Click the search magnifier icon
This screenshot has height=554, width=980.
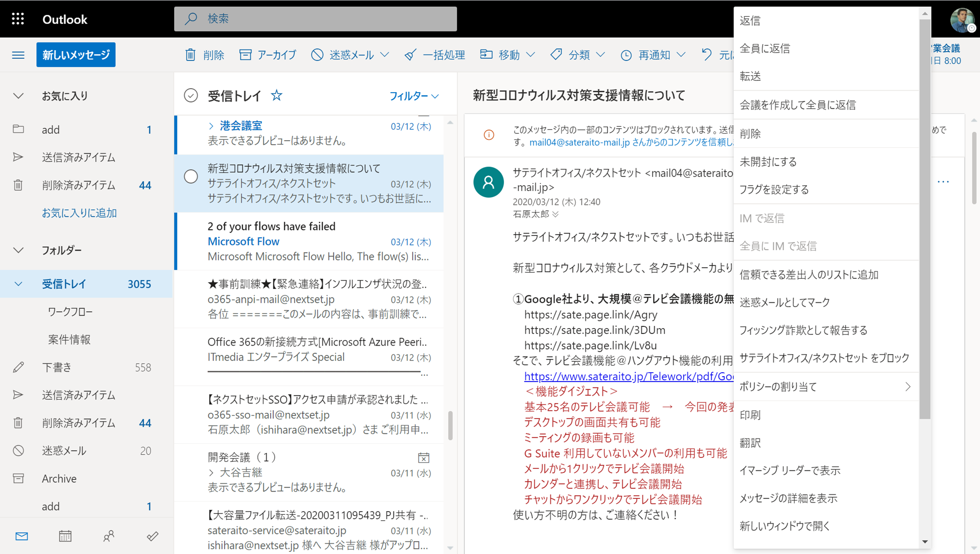click(191, 19)
